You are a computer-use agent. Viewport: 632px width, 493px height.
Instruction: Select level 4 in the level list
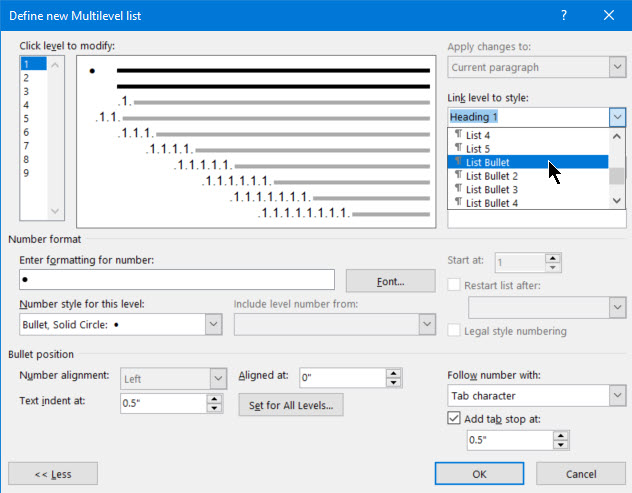point(34,105)
